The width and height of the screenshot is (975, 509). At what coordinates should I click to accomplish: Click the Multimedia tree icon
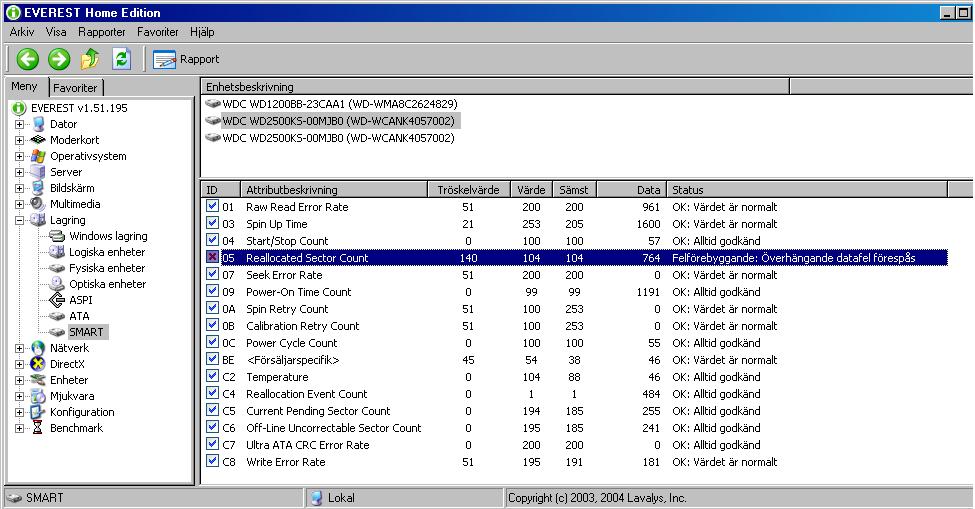[x=39, y=204]
